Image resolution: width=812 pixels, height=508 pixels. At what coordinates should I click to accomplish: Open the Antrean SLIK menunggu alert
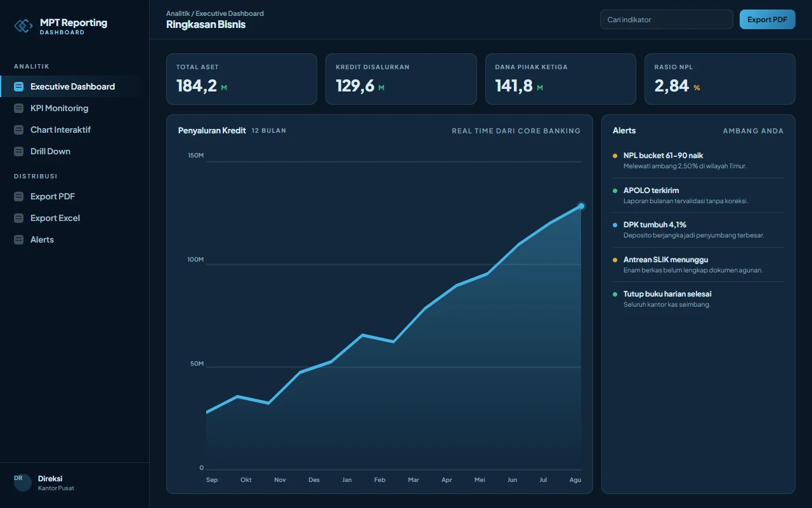coord(698,265)
